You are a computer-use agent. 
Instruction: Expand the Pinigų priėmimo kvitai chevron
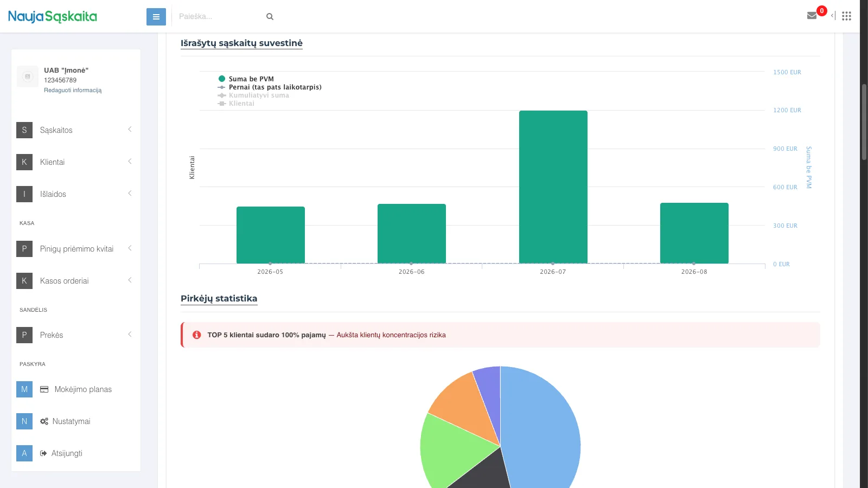tap(130, 248)
